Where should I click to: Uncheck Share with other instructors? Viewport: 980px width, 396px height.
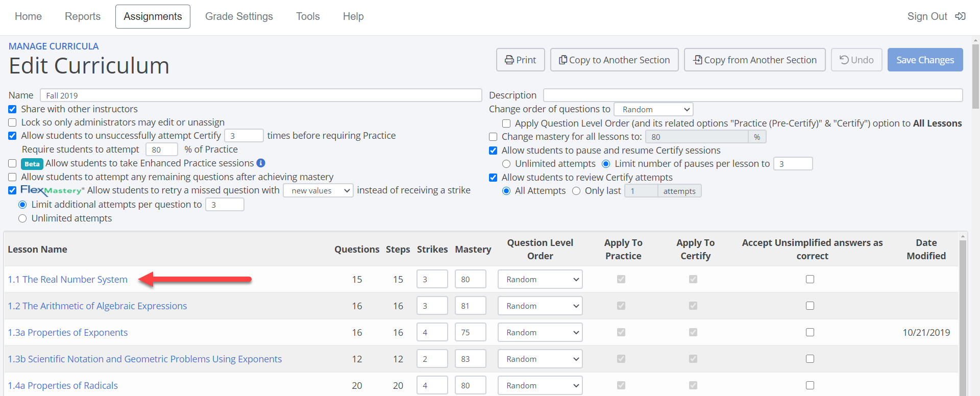tap(12, 109)
